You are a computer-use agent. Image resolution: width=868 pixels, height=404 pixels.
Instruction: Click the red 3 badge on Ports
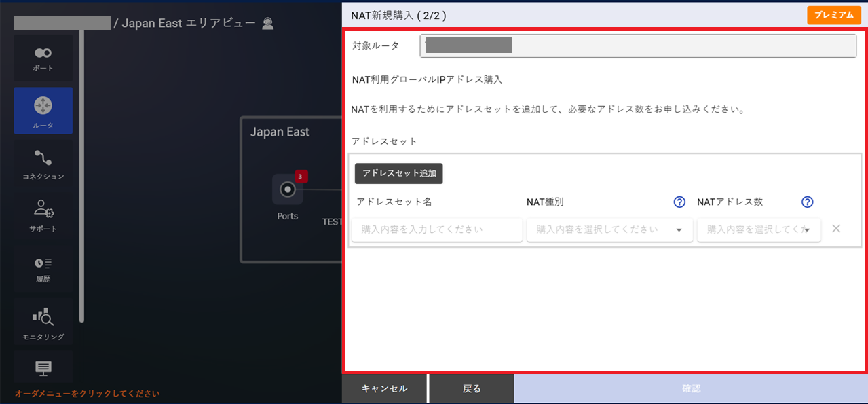pyautogui.click(x=301, y=177)
